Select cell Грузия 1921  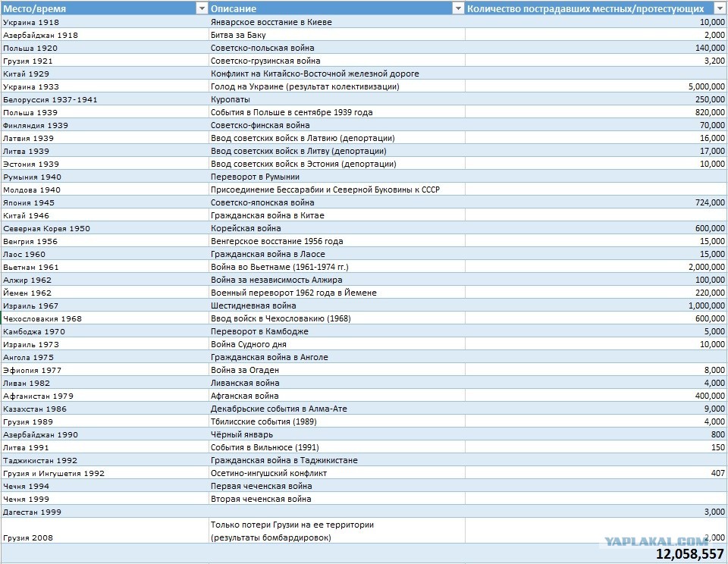pyautogui.click(x=105, y=61)
